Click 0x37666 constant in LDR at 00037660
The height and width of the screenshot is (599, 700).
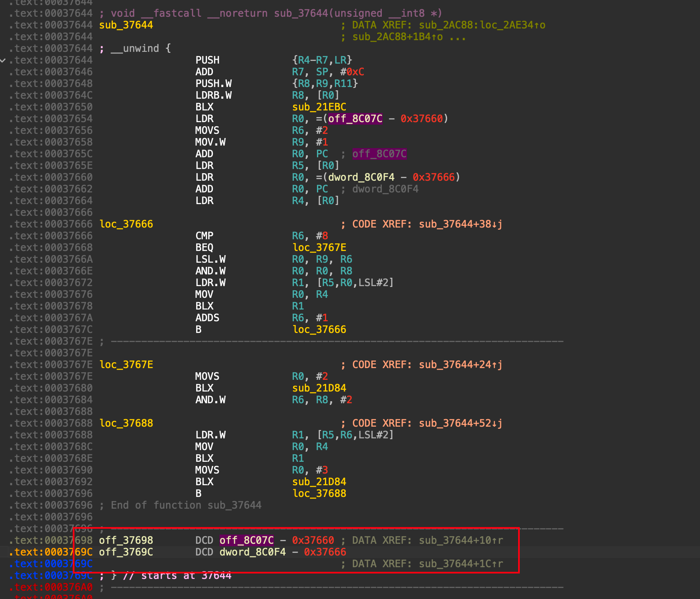tap(434, 177)
